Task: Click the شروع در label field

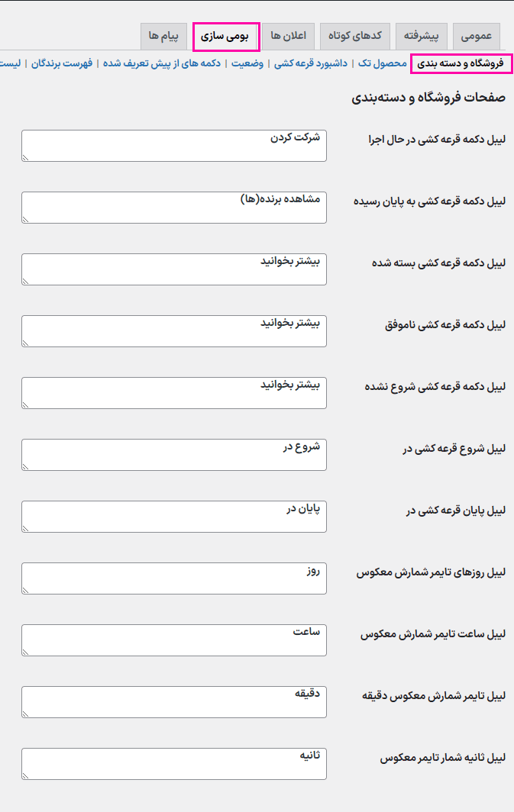Action: tap(174, 455)
